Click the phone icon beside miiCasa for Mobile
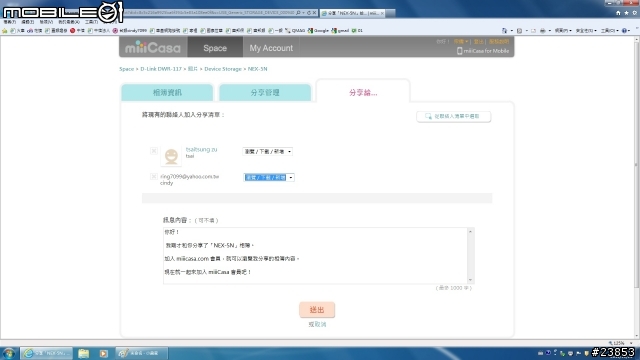 (460, 51)
